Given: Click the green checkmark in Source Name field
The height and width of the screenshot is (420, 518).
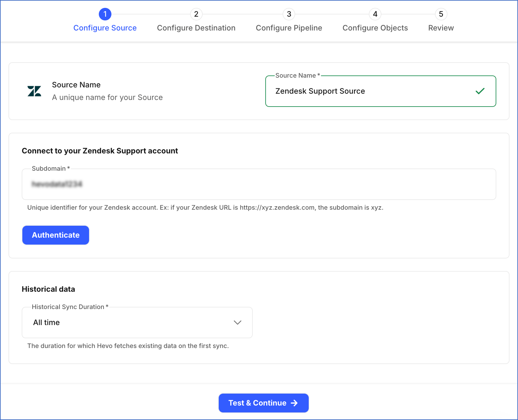Looking at the screenshot, I should tap(480, 91).
